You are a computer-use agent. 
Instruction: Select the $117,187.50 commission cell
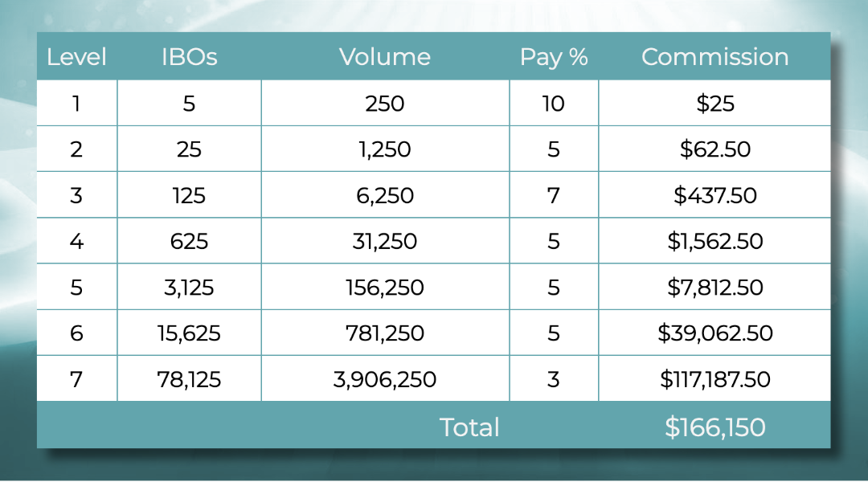pos(714,379)
